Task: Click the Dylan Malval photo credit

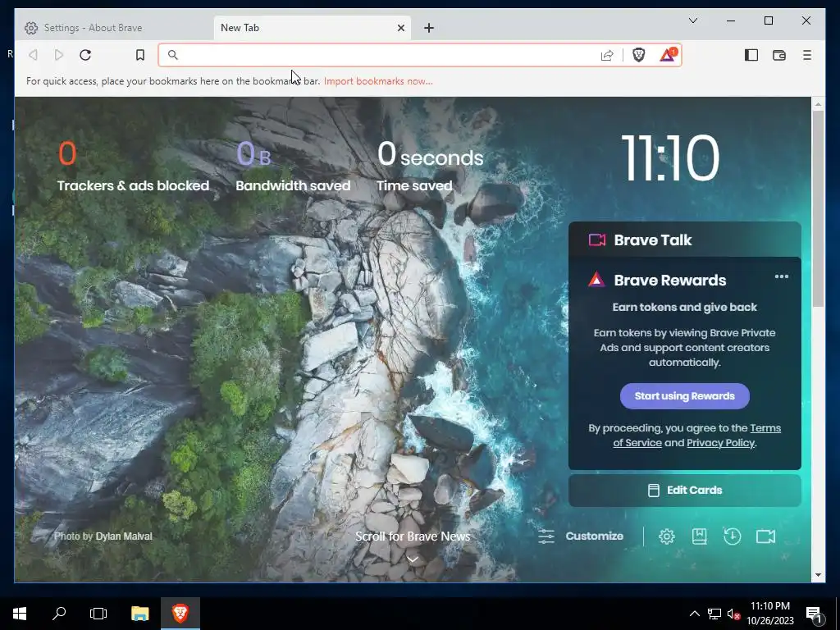Action: 124,536
